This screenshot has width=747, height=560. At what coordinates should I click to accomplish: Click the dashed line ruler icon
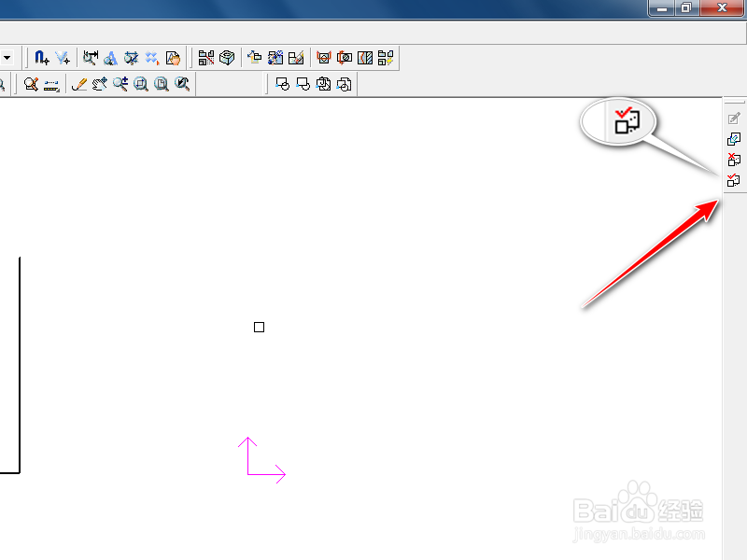(51, 85)
